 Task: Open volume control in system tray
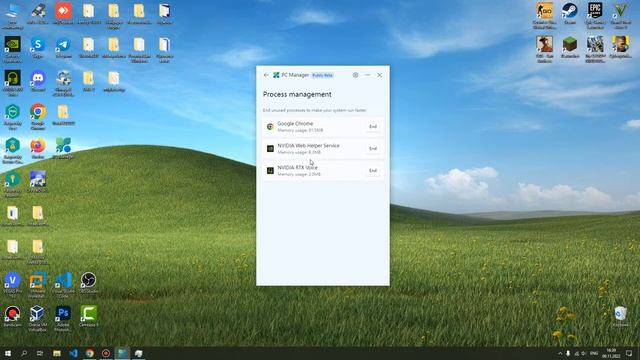[x=584, y=353]
